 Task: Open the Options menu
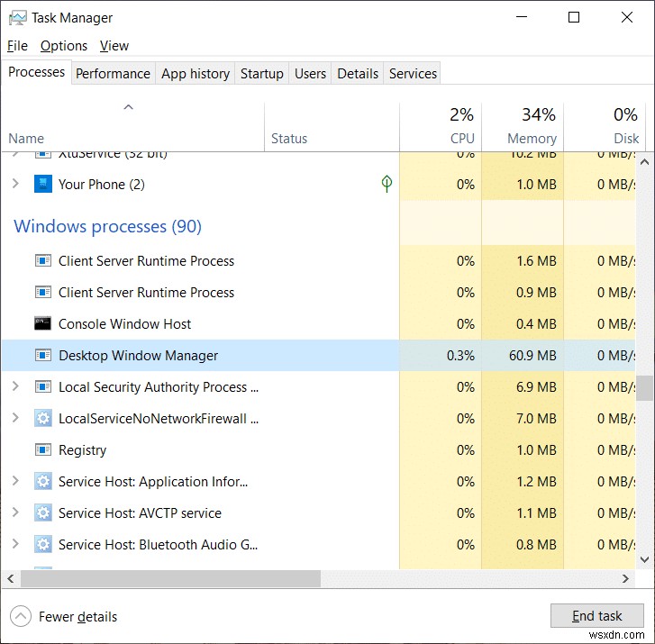(64, 46)
